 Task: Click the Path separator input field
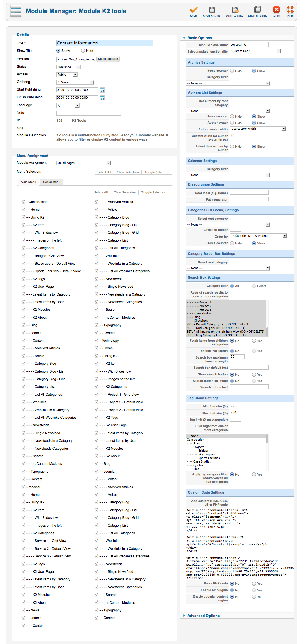click(249, 199)
